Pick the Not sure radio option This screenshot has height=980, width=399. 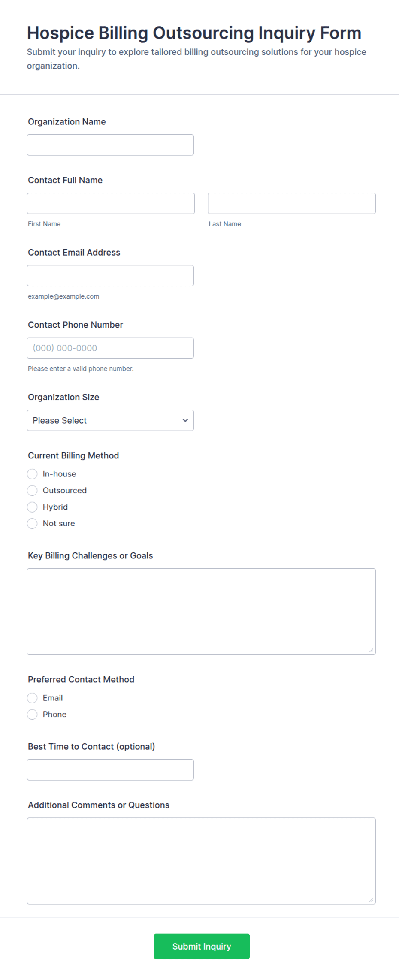pyautogui.click(x=32, y=523)
